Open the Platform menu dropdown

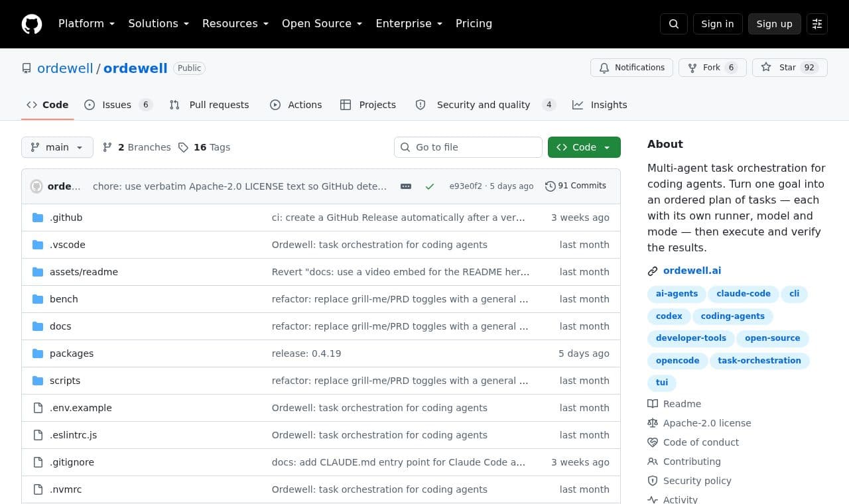(86, 24)
